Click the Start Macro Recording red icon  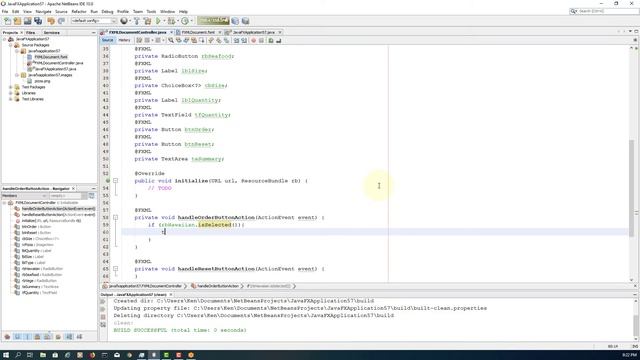pos(253,40)
